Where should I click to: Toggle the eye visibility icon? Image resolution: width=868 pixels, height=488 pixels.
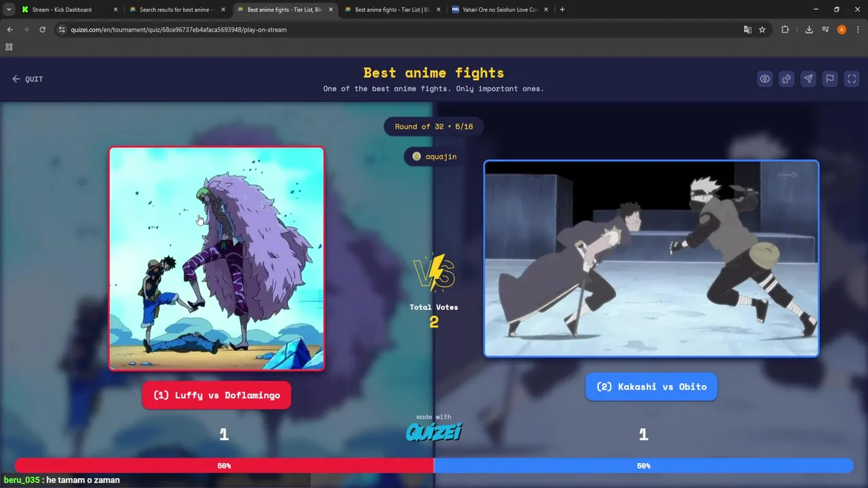click(x=764, y=79)
